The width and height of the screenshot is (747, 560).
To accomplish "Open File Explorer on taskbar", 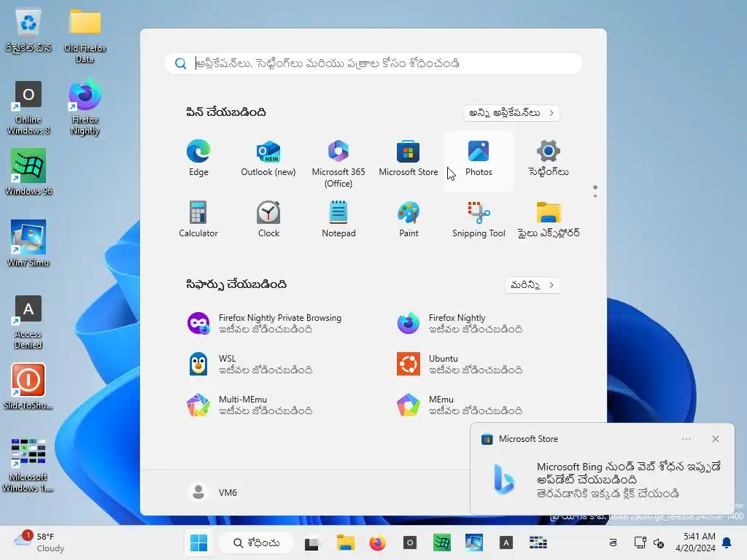I will click(345, 542).
